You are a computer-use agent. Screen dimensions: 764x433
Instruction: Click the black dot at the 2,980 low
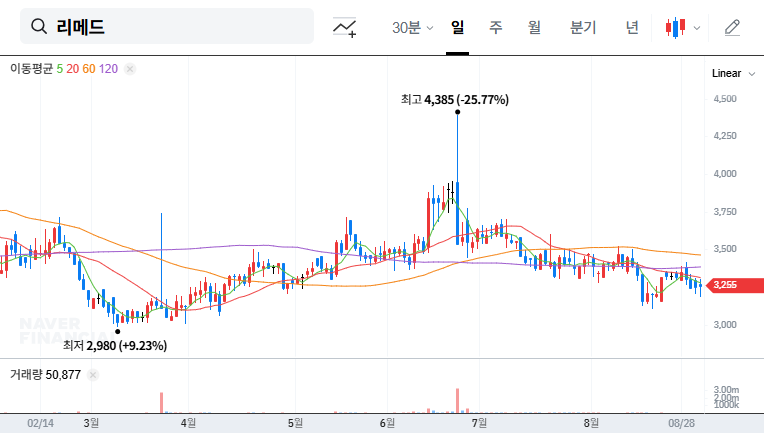pos(117,332)
